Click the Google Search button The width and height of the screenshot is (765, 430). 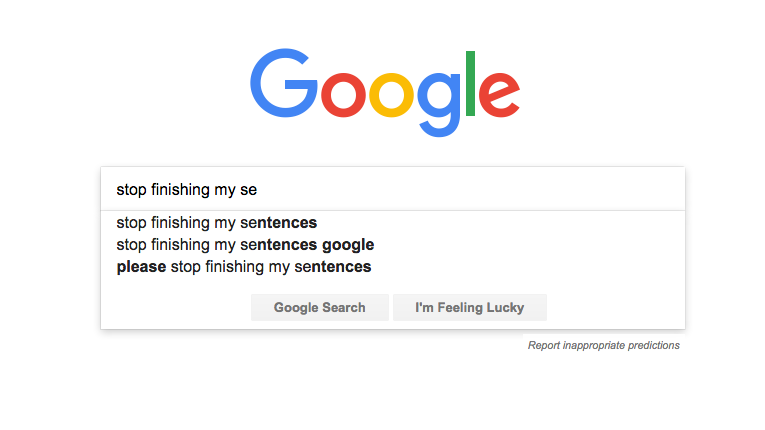[320, 307]
